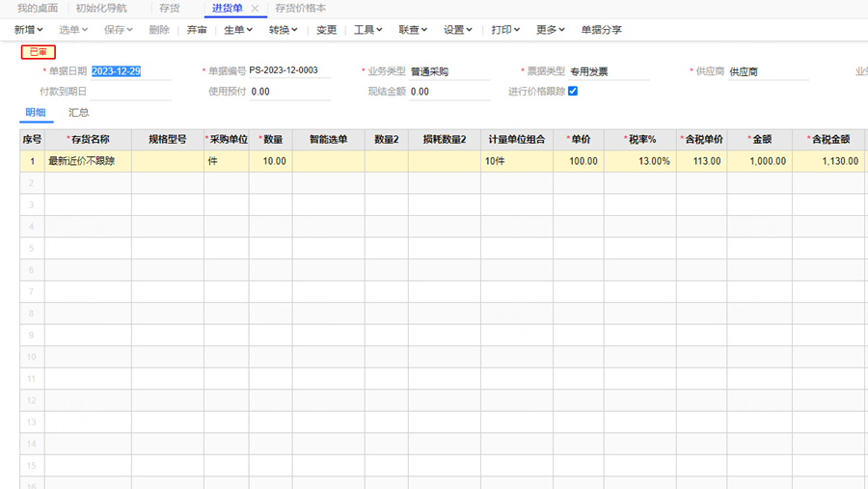Open the 我的桌面 tab
Viewport: 868px width, 489px height.
pos(38,9)
